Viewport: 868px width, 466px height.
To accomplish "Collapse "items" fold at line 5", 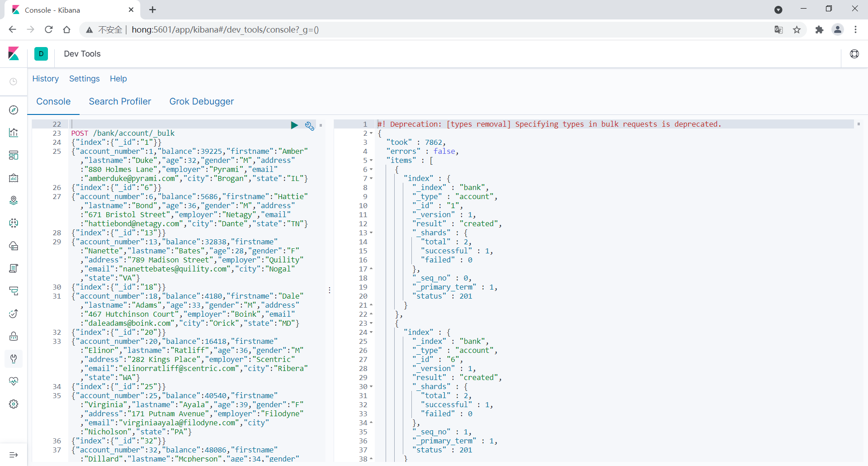I will pos(371,161).
